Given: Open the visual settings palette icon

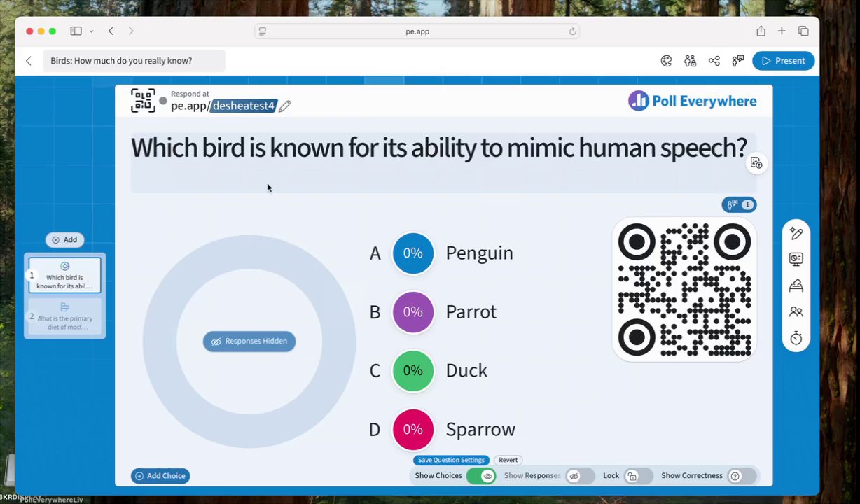Looking at the screenshot, I should coord(667,61).
